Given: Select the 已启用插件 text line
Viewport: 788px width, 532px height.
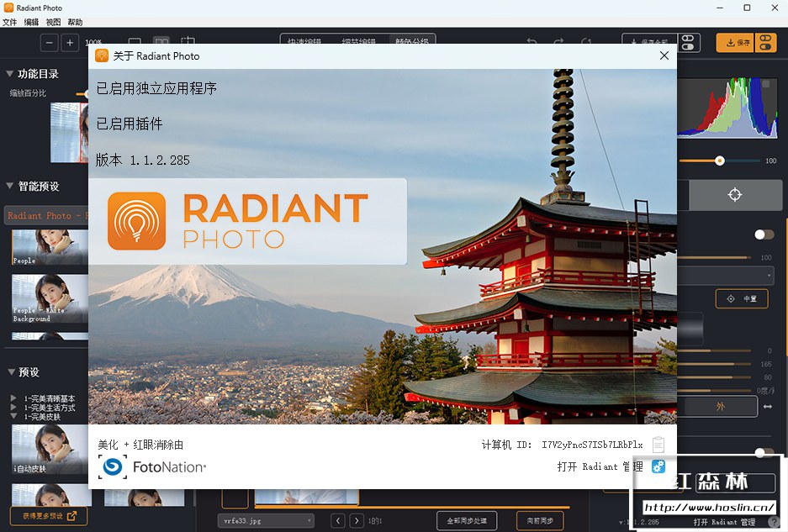Looking at the screenshot, I should pyautogui.click(x=130, y=124).
